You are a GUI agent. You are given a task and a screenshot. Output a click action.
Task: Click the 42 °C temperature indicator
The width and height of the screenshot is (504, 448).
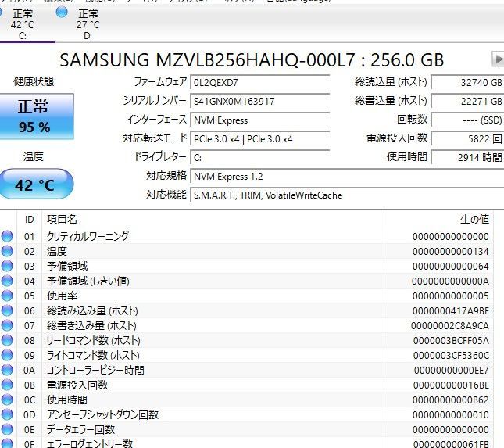(x=34, y=185)
